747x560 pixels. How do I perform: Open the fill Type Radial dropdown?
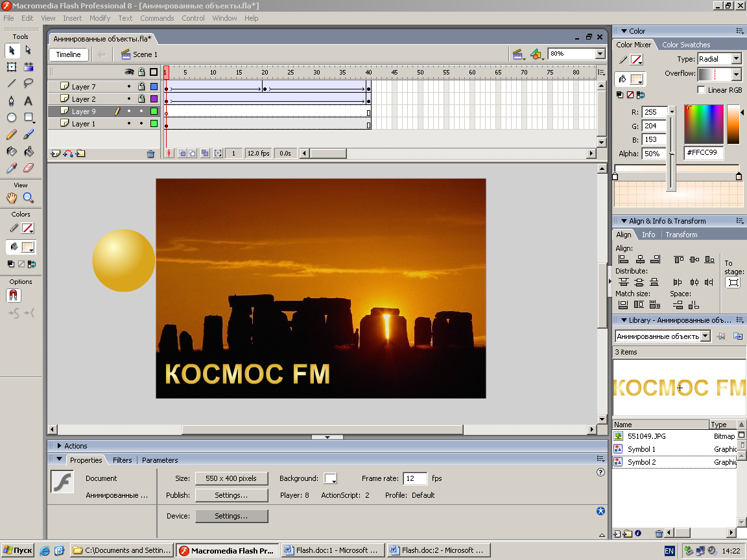[x=737, y=58]
